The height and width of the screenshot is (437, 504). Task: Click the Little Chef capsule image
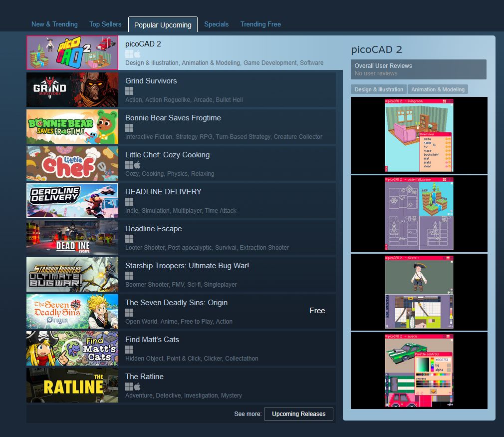click(72, 163)
